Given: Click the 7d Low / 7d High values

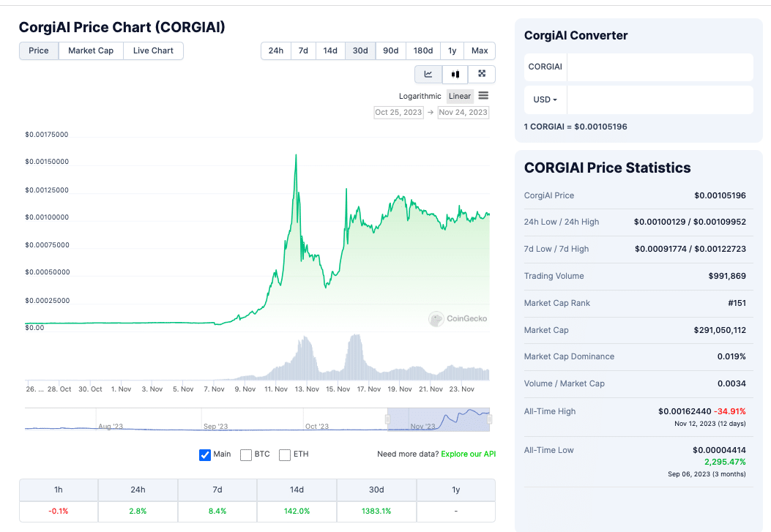Looking at the screenshot, I should coord(690,249).
